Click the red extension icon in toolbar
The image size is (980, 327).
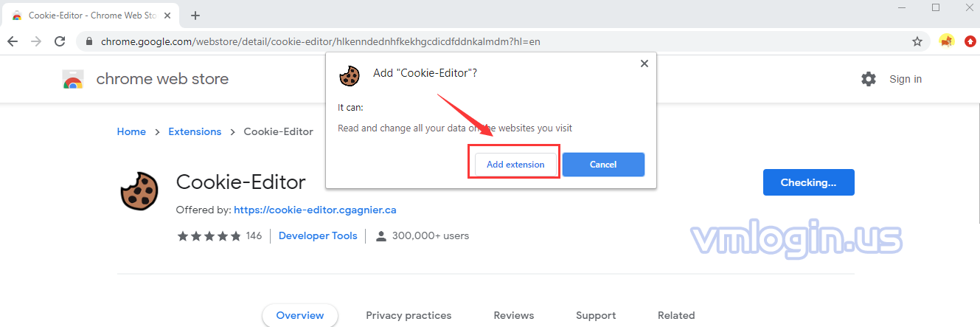point(970,41)
